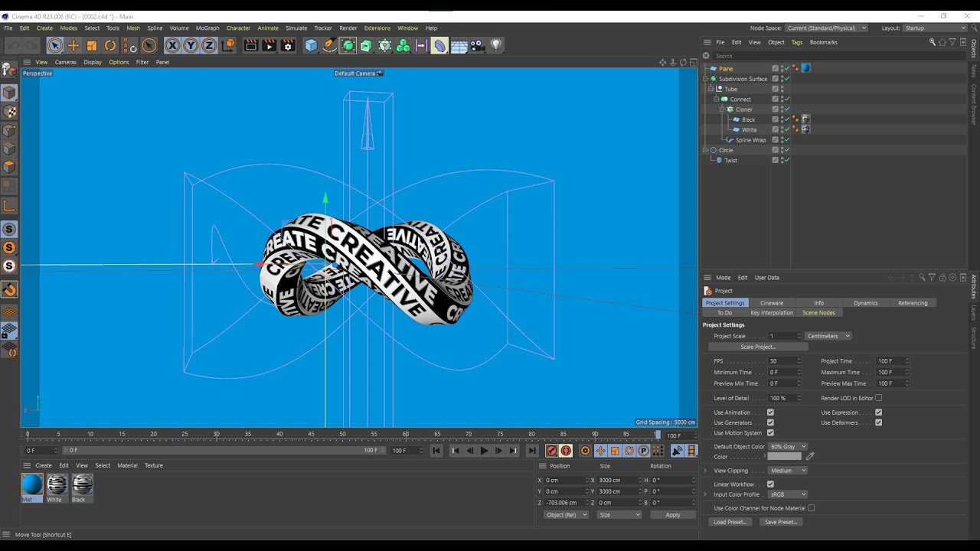Screen dimensions: 980x551
Task: Switch to Key Interpolation tab
Action: tap(772, 312)
